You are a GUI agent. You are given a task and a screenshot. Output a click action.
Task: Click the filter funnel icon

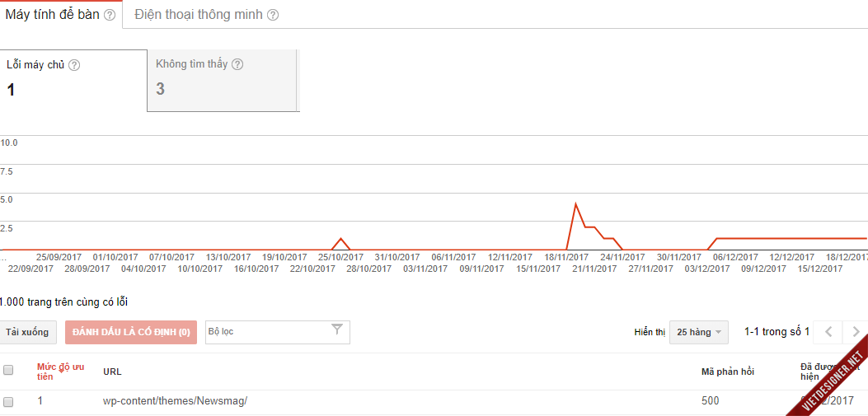pyautogui.click(x=336, y=330)
